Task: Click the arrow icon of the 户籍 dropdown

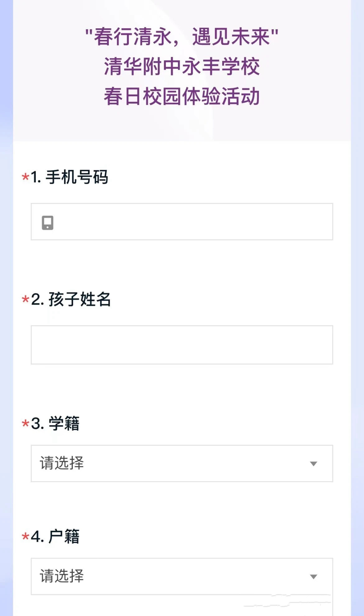Action: (313, 577)
